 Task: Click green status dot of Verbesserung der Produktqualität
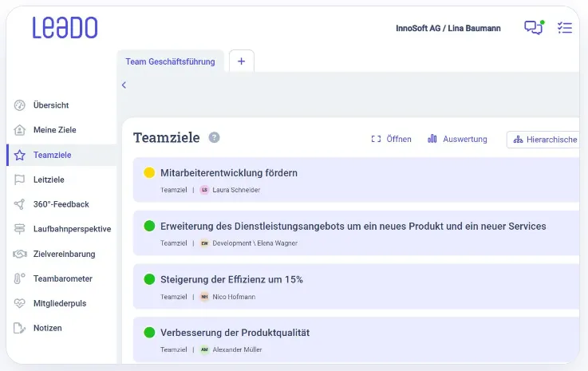tap(149, 333)
